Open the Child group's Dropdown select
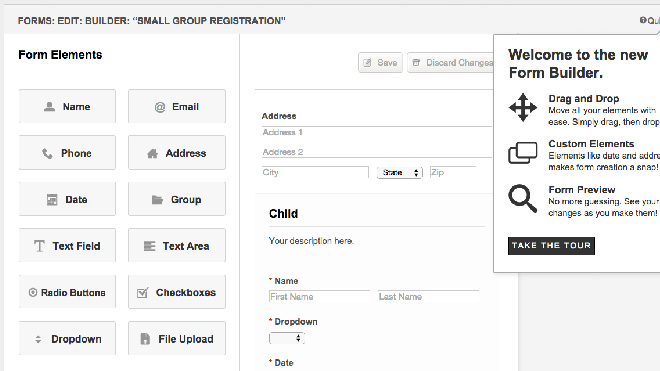The image size is (660, 371). 287,338
